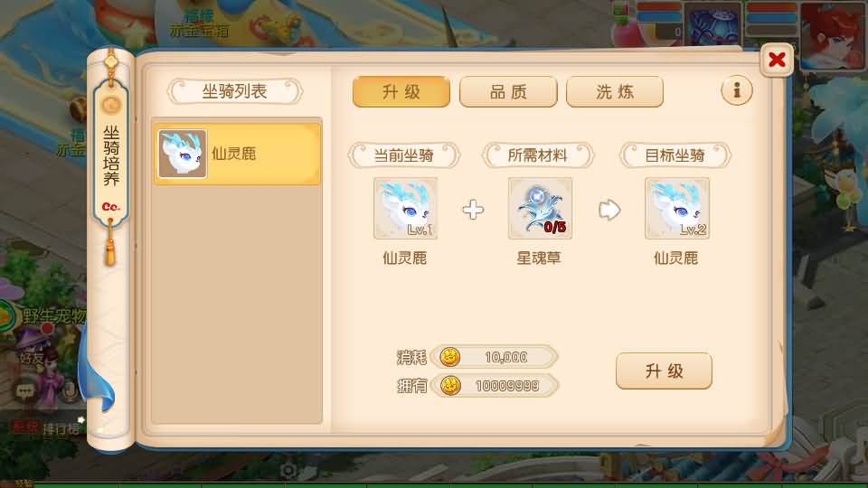The image size is (868, 488).
Task: Select 仙灵鹿 in the mount list
Action: (x=237, y=154)
